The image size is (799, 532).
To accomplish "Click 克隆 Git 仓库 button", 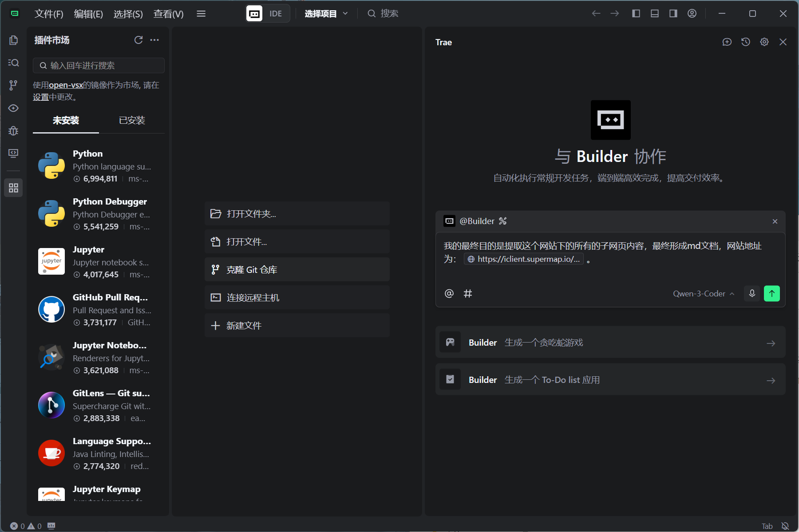I will click(x=297, y=269).
